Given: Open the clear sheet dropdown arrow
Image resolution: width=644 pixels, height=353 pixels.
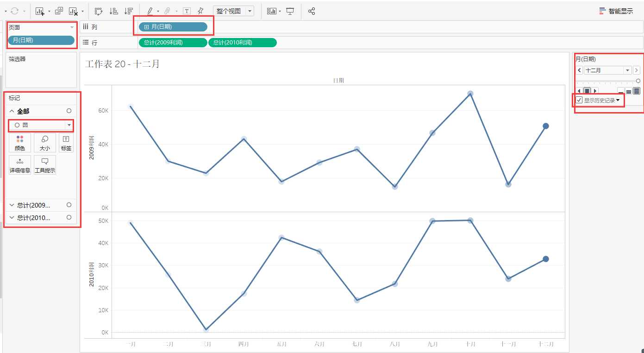Looking at the screenshot, I should (x=83, y=11).
